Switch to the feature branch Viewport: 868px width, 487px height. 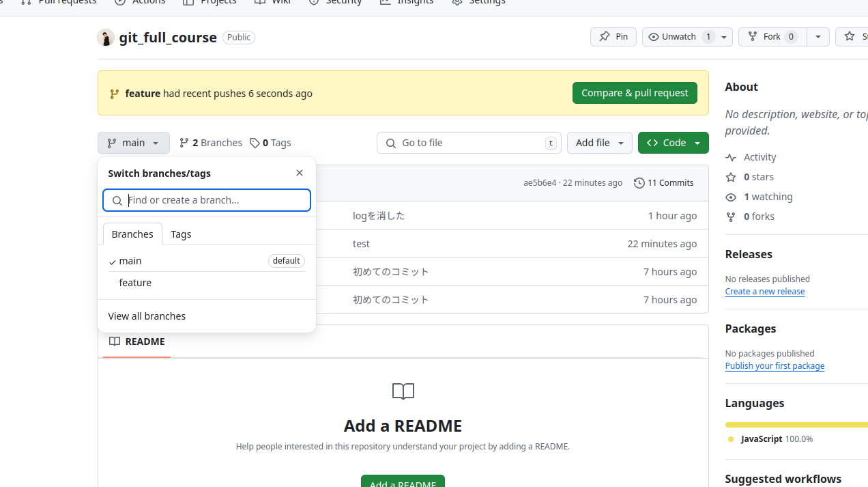click(207, 283)
